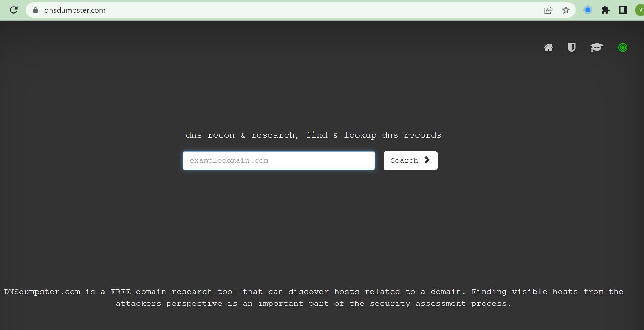View site info via the lock icon
The image size is (644, 330).
click(x=36, y=10)
